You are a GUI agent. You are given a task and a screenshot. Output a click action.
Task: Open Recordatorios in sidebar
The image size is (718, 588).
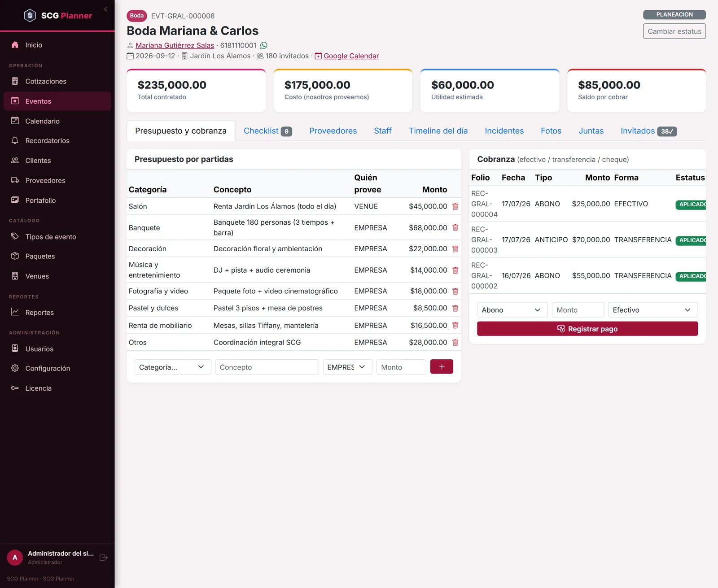pos(57,140)
